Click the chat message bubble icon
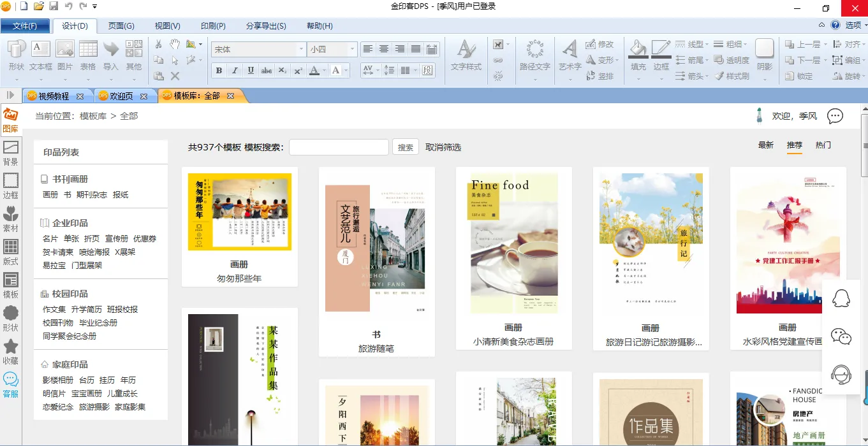 point(835,116)
